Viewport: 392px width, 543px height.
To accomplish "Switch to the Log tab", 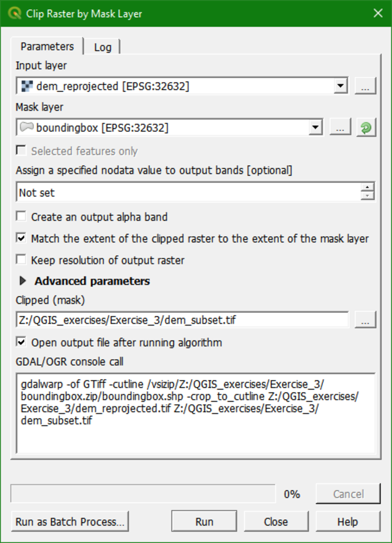I will (103, 47).
